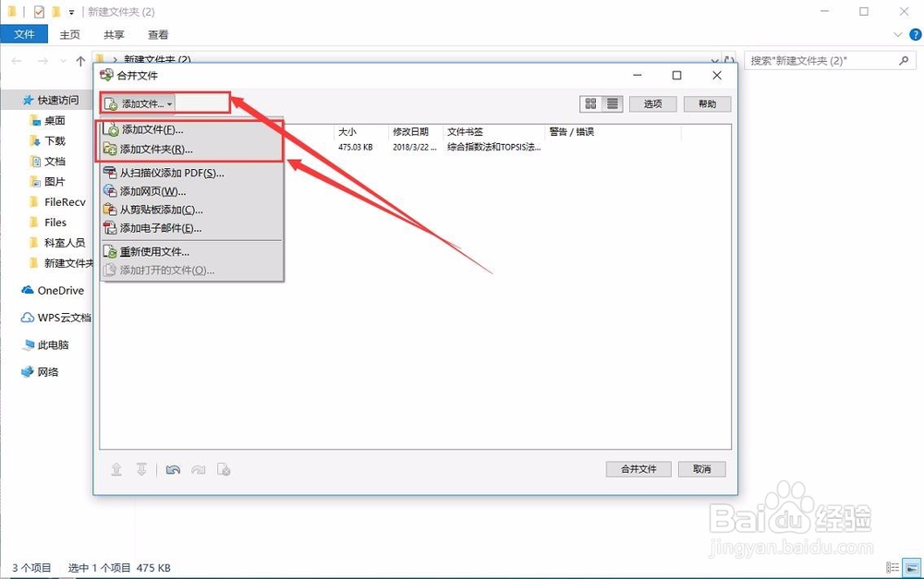Click the redo icon in bottom toolbar
The width and height of the screenshot is (924, 579).
198,469
